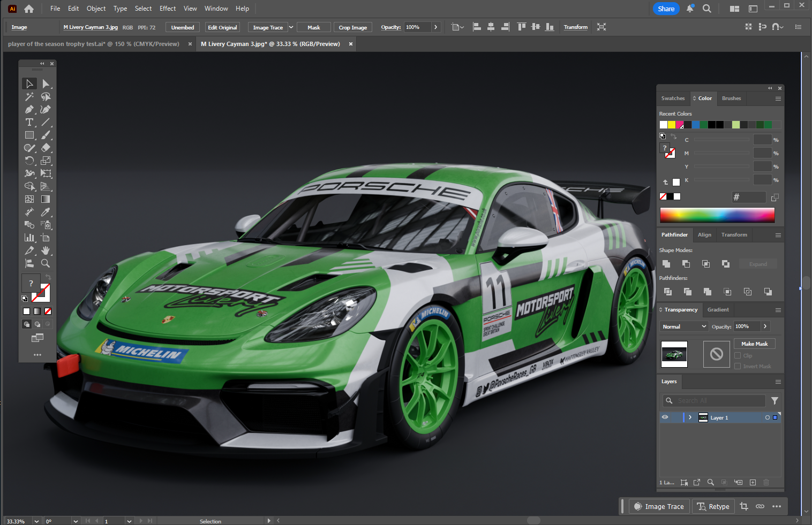Open the Effect menu
The width and height of the screenshot is (812, 525).
pyautogui.click(x=168, y=9)
